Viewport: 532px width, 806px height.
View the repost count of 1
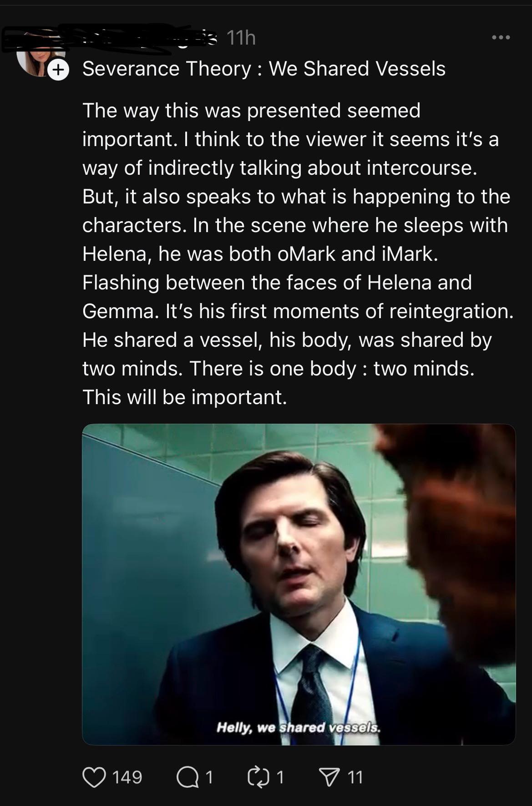click(x=280, y=777)
